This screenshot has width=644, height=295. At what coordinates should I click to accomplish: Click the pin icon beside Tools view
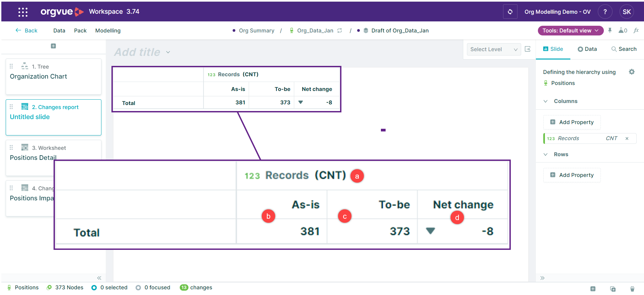(610, 30)
